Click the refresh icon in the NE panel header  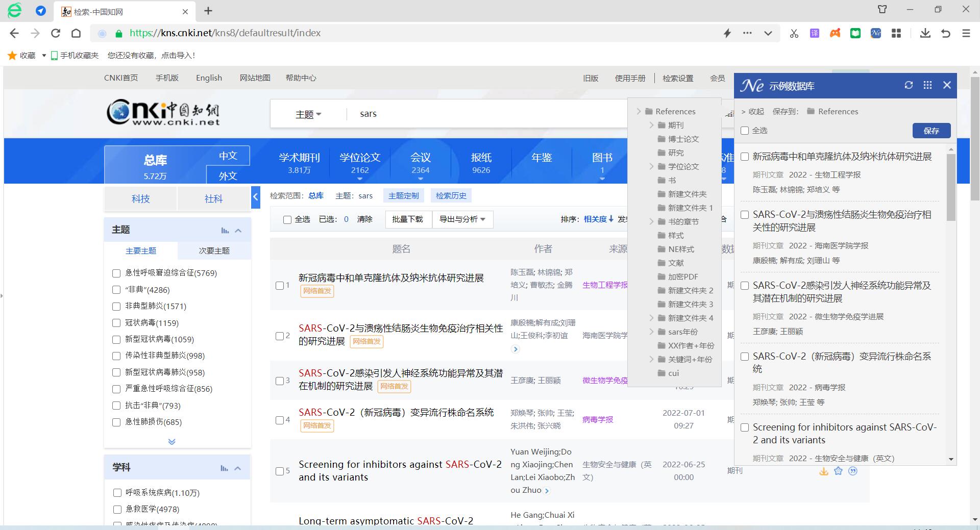909,85
